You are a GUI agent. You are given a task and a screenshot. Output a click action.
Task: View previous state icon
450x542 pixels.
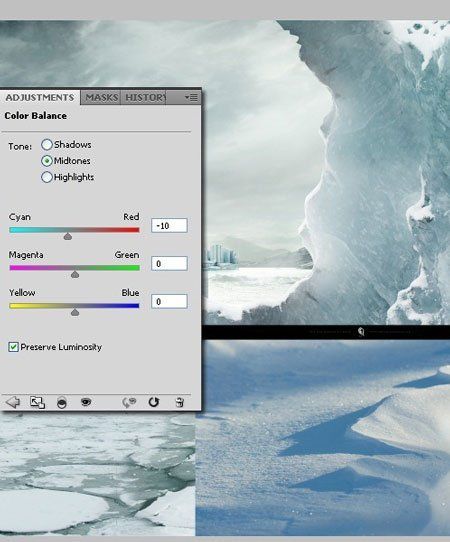point(129,402)
